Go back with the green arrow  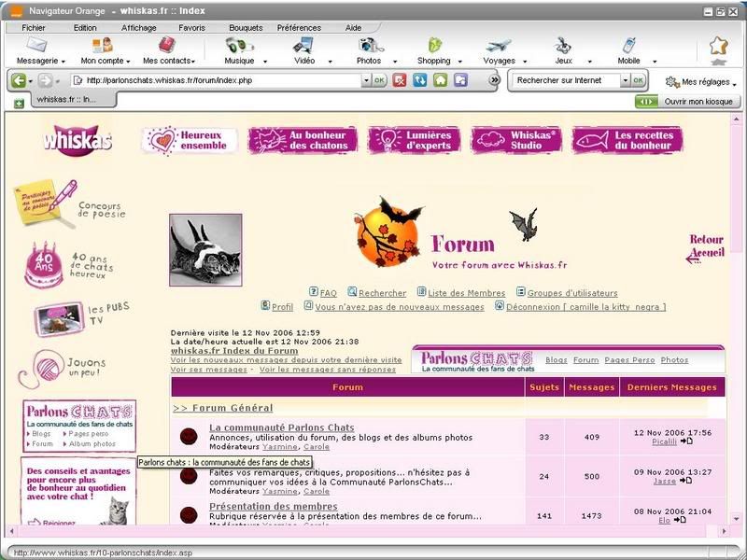19,80
